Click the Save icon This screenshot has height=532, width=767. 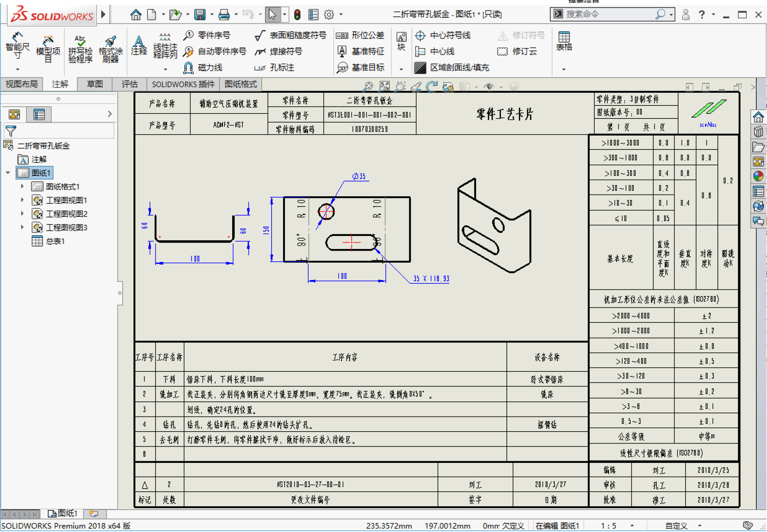tap(200, 14)
